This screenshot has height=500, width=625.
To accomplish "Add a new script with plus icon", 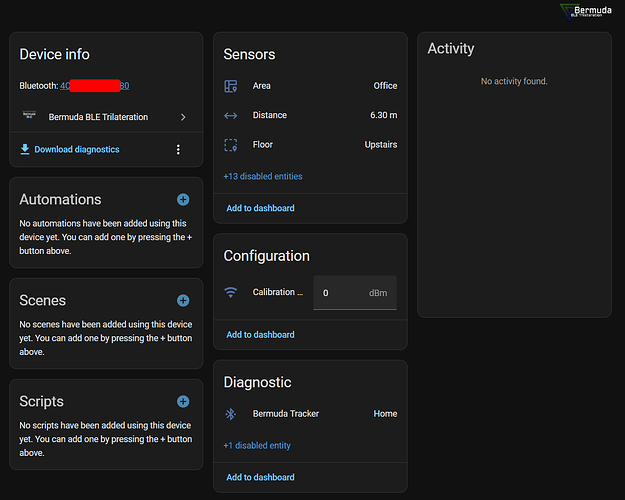I will point(183,401).
